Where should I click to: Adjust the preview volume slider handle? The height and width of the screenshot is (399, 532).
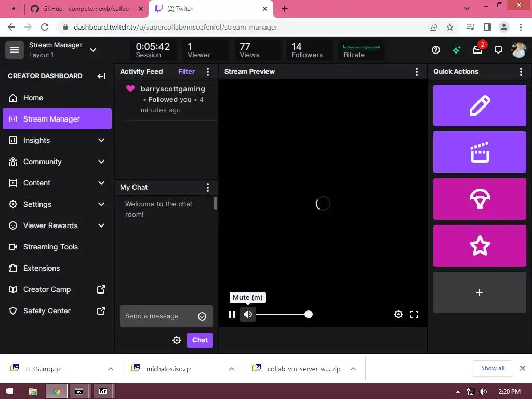(x=309, y=314)
